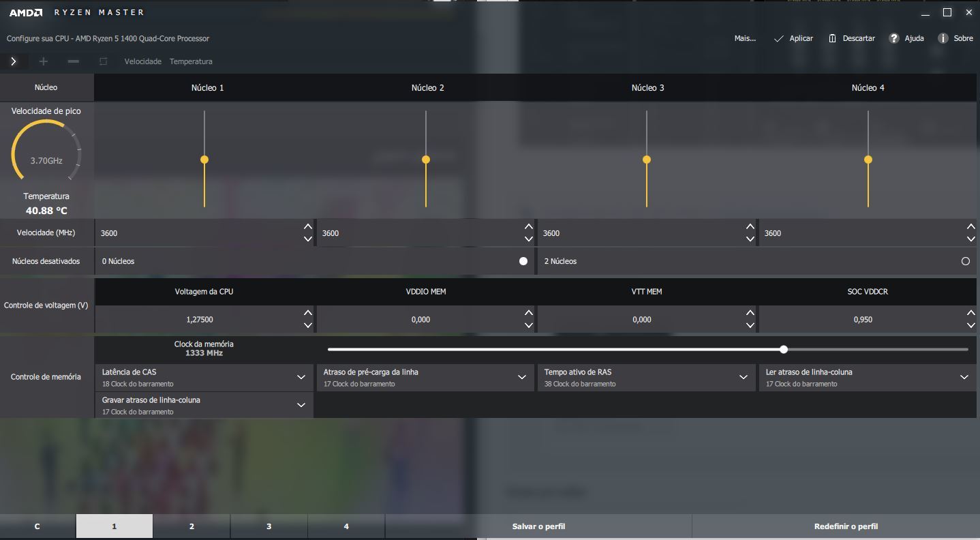Click the square icon beside Velocidade

(x=104, y=61)
